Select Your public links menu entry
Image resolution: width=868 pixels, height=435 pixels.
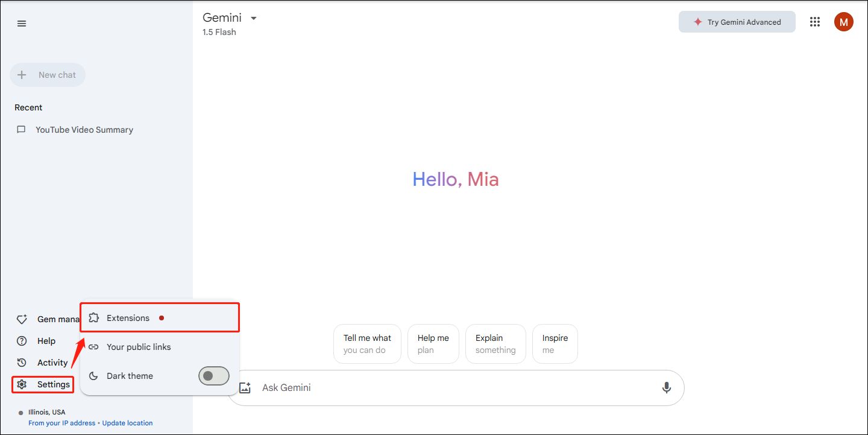[x=160, y=347]
